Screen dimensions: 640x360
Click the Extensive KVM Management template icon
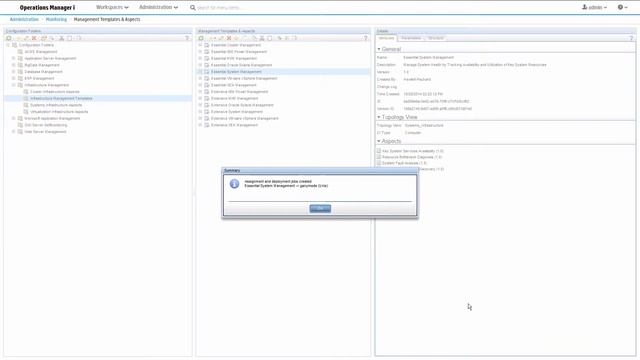[x=207, y=98]
